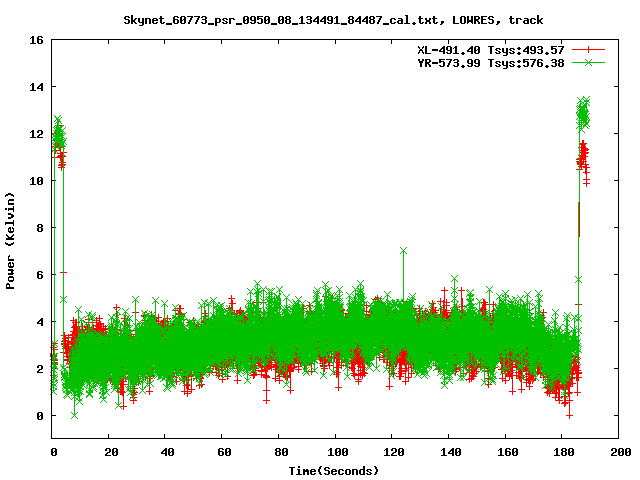Click the x-axis tick label 160
Viewport: 640px width, 480px height.
[508, 452]
